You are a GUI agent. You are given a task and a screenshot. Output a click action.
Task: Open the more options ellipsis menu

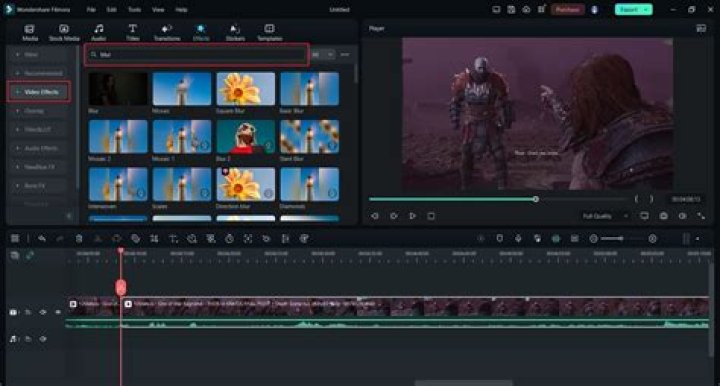pos(345,55)
